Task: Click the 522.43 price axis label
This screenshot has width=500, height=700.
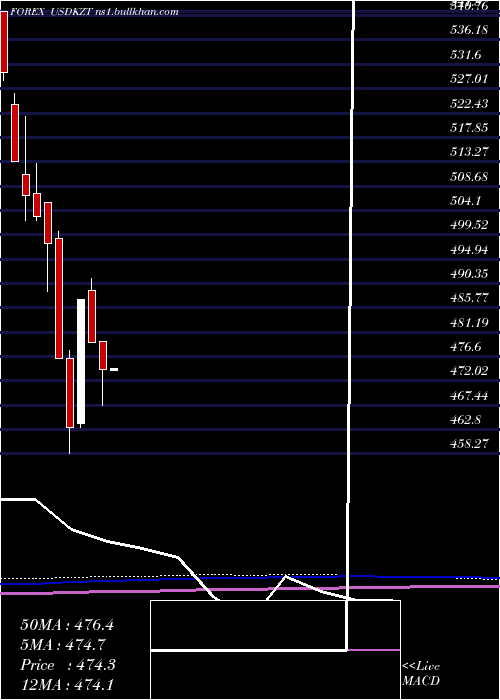Action: click(469, 104)
